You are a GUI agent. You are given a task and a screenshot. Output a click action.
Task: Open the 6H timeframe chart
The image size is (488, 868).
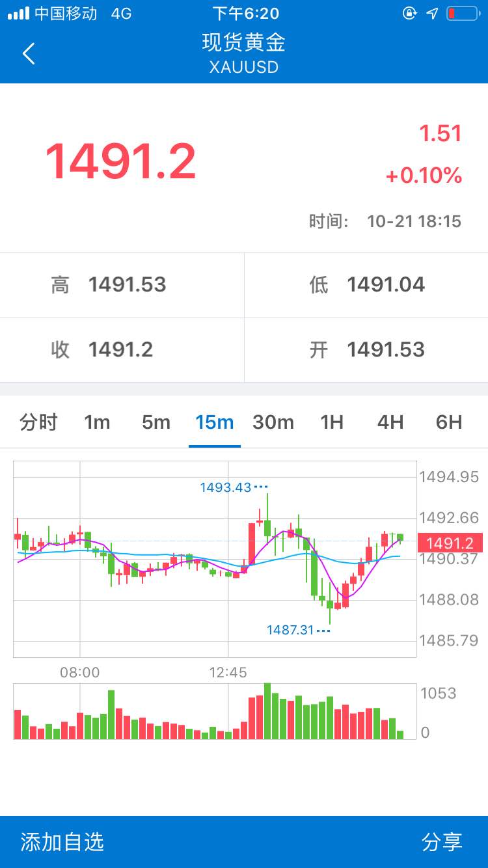pyautogui.click(x=449, y=422)
